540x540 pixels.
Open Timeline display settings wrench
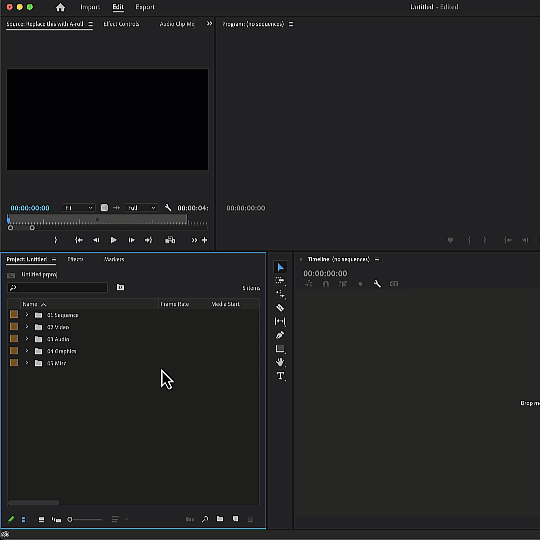pos(377,284)
